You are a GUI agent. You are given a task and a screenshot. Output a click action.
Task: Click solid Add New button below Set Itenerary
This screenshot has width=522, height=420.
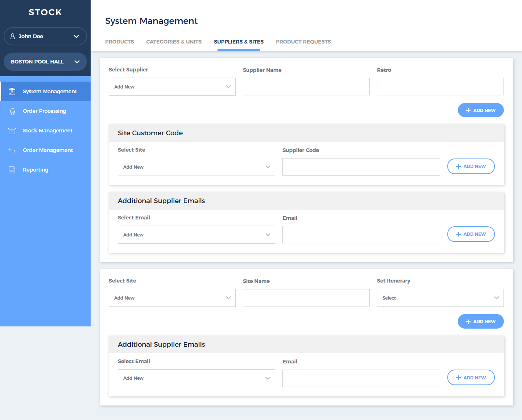[480, 321]
